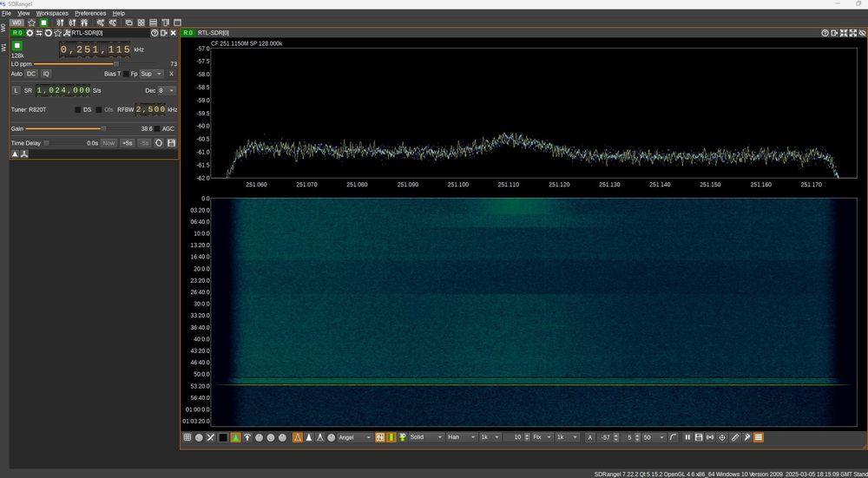Pause the spectrum display
The height and width of the screenshot is (478, 868).
click(x=687, y=437)
